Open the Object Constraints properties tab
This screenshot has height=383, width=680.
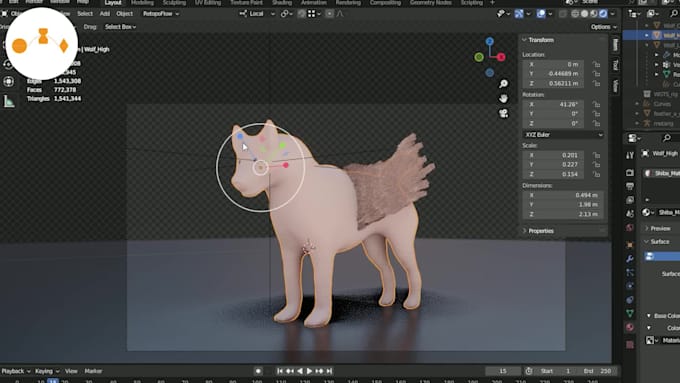point(630,300)
